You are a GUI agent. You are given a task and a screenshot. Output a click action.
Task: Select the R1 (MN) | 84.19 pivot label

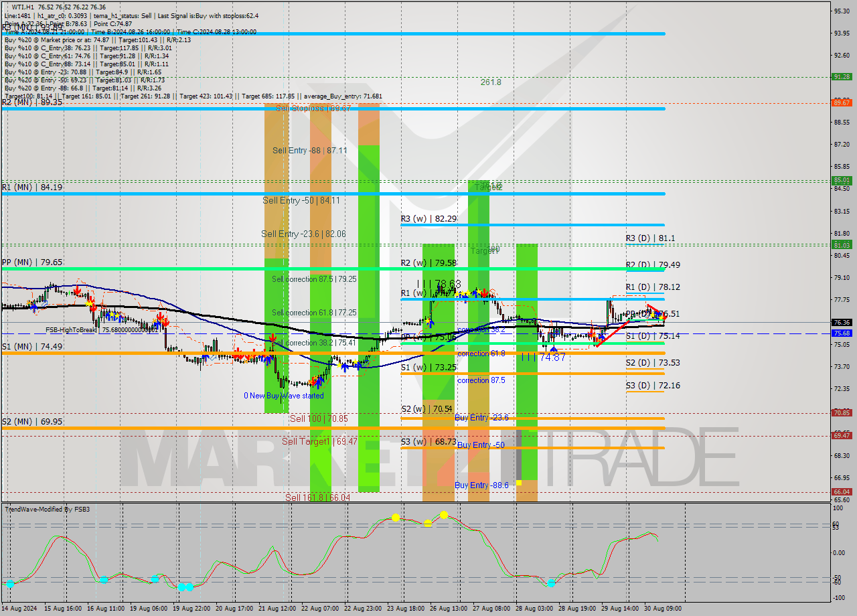pos(31,187)
